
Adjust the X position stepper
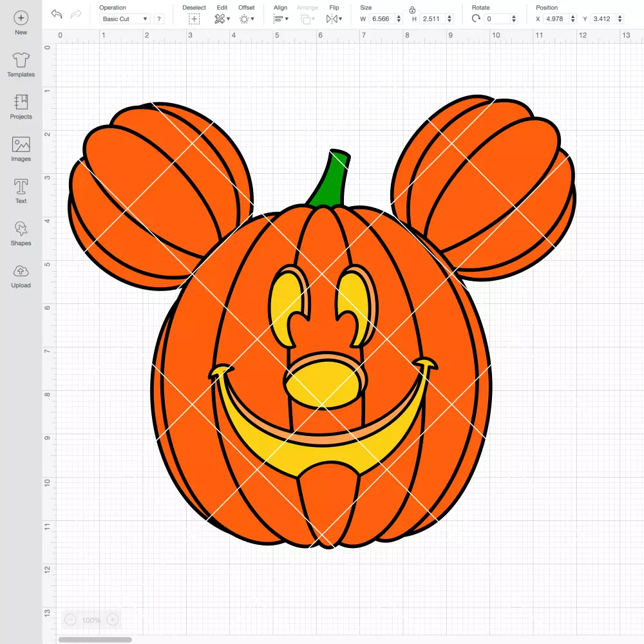pyautogui.click(x=573, y=19)
